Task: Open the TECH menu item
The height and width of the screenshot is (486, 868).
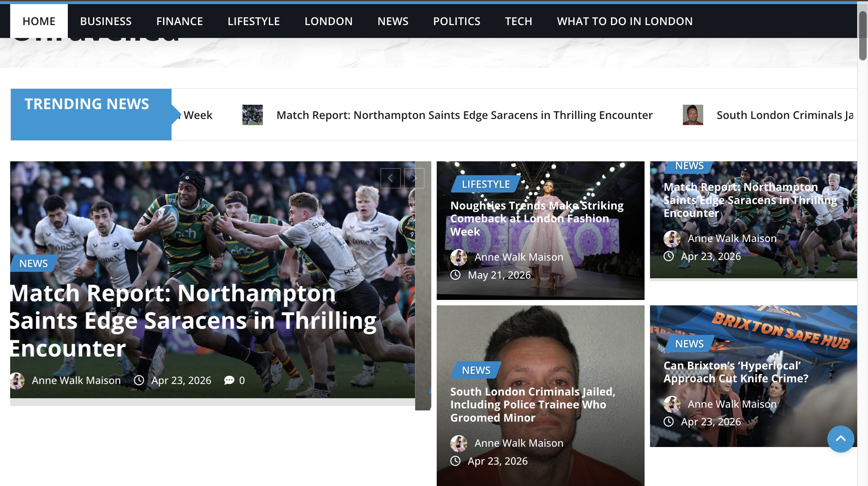Action: (518, 21)
